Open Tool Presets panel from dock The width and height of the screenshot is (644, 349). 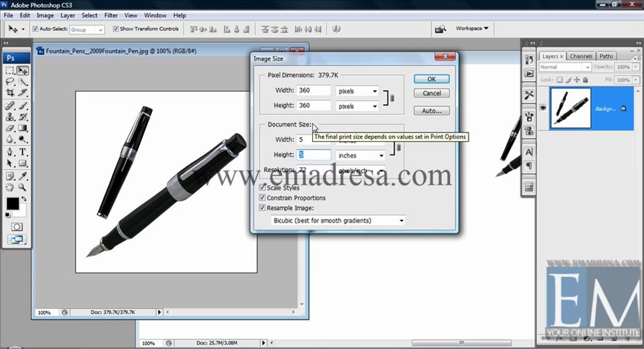click(529, 95)
